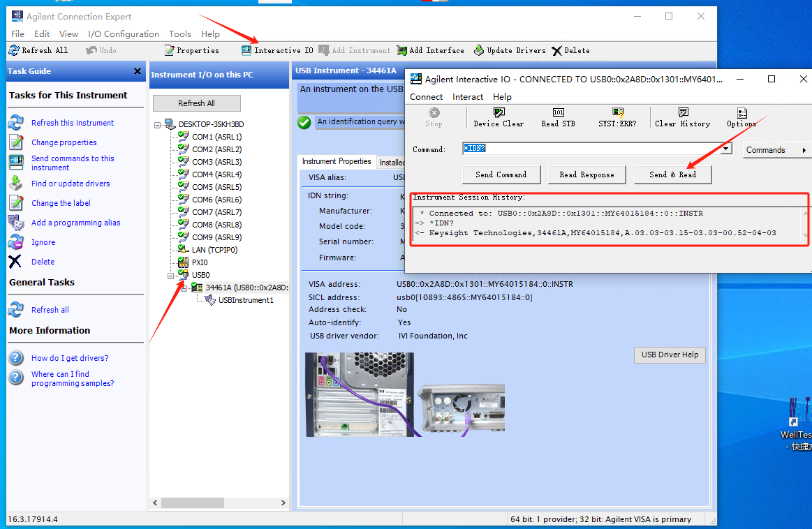The width and height of the screenshot is (812, 529).
Task: Click the Undo toolbar icon
Action: (91, 50)
